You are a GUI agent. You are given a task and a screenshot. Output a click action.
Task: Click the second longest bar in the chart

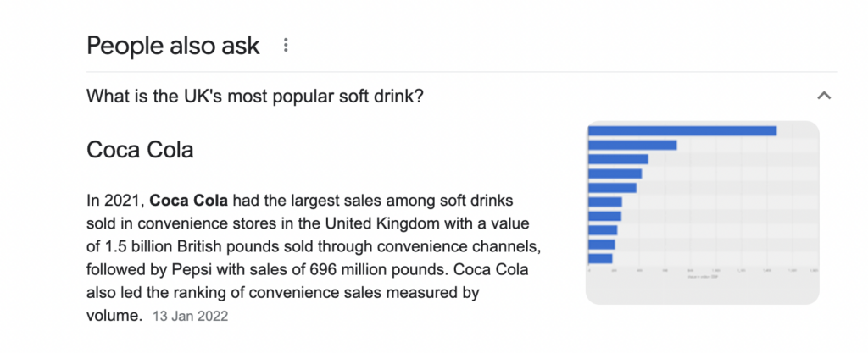(x=632, y=146)
